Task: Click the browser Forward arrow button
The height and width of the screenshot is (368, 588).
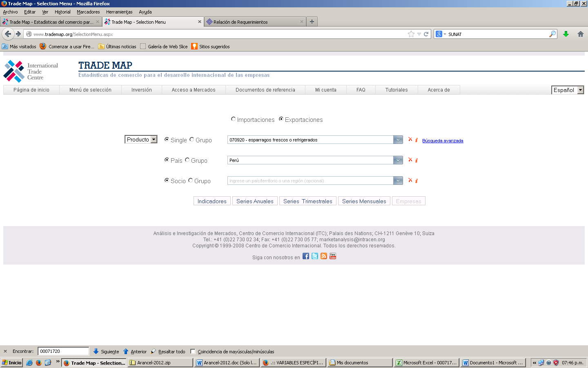Action: tap(18, 34)
